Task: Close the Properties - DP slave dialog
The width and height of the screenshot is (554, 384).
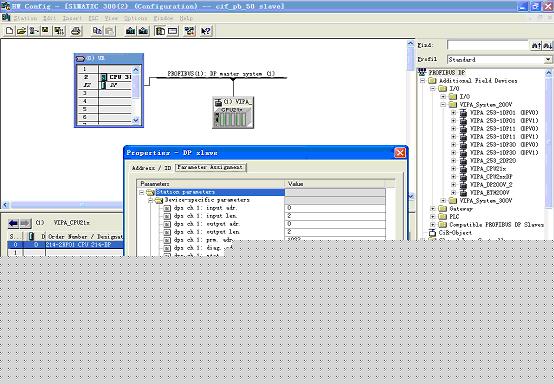Action: coord(400,153)
